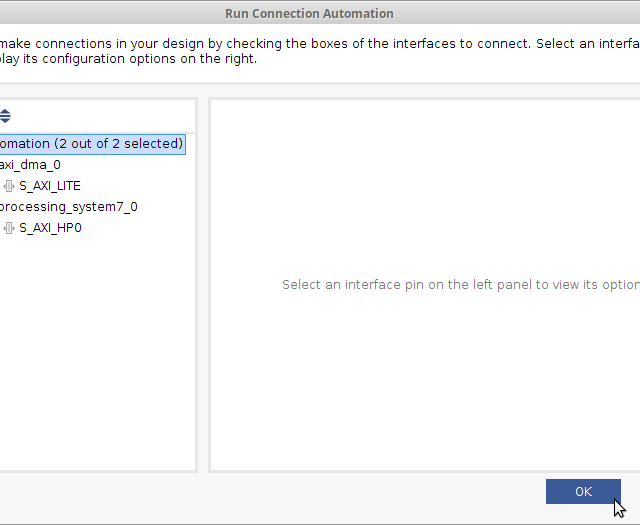The height and width of the screenshot is (525, 640).
Task: Click the Expand All arrows icon
Action: pos(5,116)
